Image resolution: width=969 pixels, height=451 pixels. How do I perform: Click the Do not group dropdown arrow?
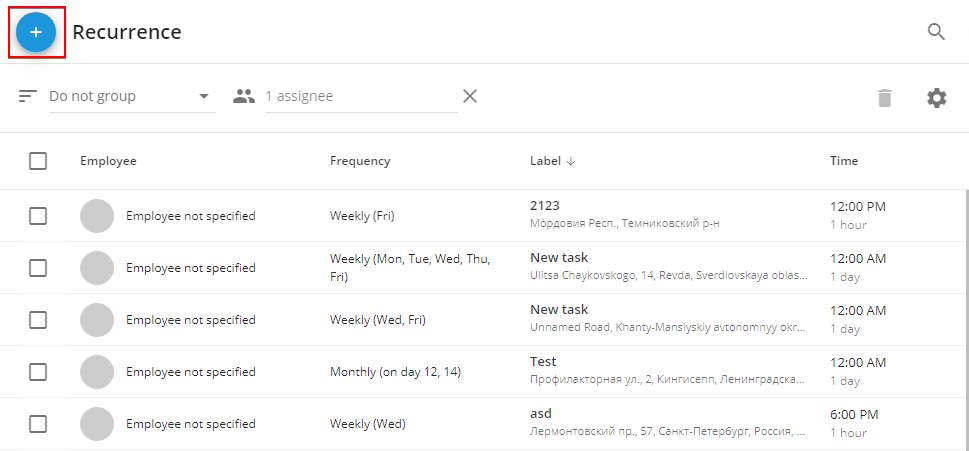click(x=204, y=97)
